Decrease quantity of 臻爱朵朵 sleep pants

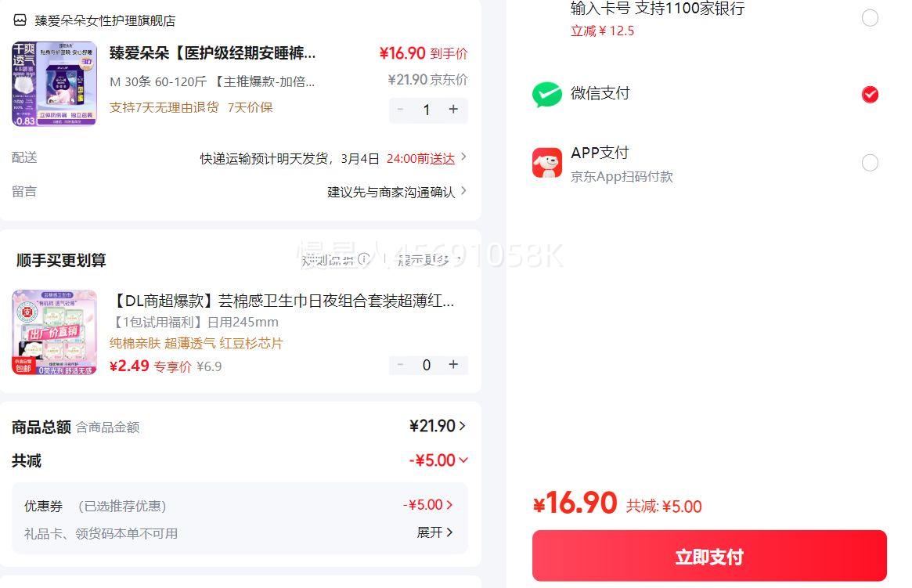click(401, 110)
